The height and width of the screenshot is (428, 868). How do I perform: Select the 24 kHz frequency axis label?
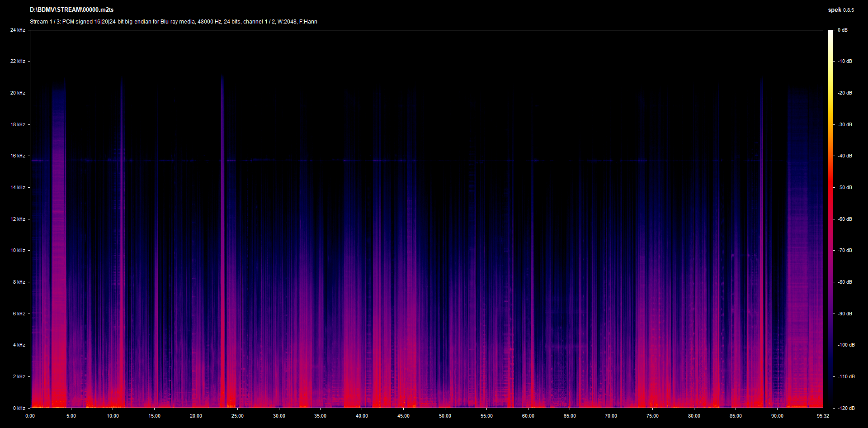point(18,30)
